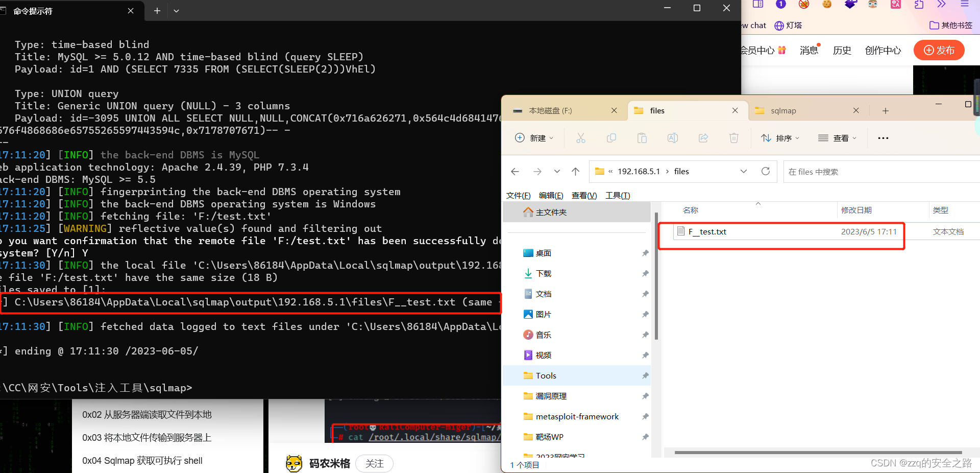The image size is (980, 473).
Task: Refresh the files folder view
Action: coord(766,171)
